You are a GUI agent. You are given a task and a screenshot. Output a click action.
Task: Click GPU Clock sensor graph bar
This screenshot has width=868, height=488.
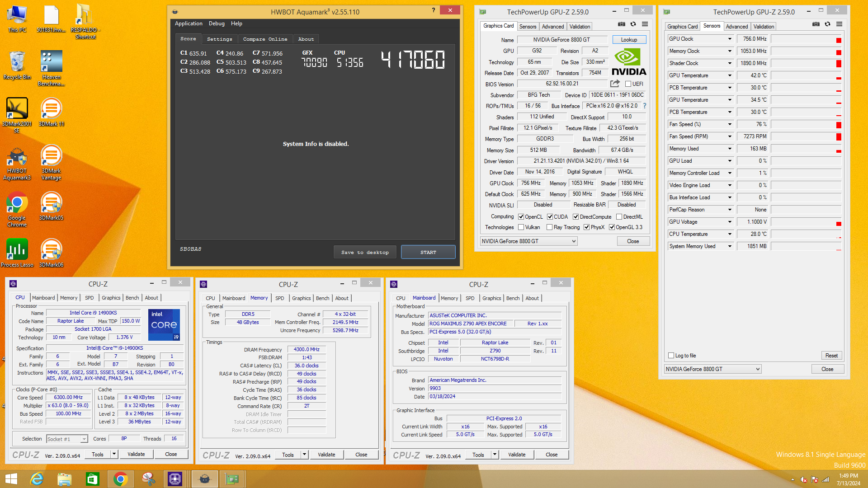pos(806,39)
